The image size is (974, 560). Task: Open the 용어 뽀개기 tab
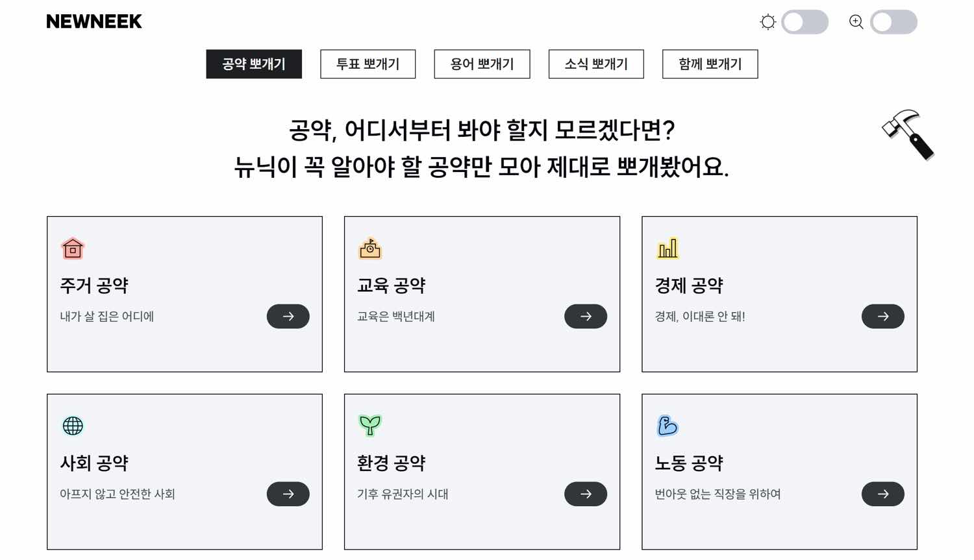482,64
